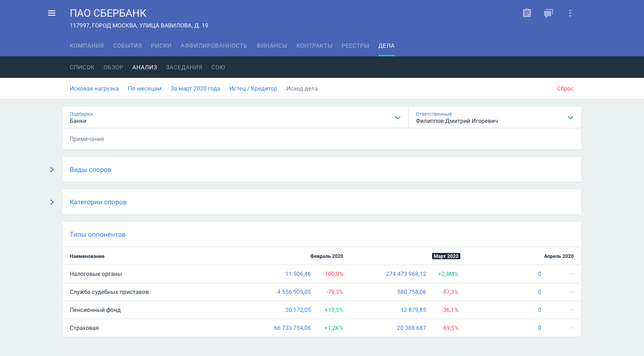Click the -87,3% change value
This screenshot has height=356, width=644.
point(450,292)
